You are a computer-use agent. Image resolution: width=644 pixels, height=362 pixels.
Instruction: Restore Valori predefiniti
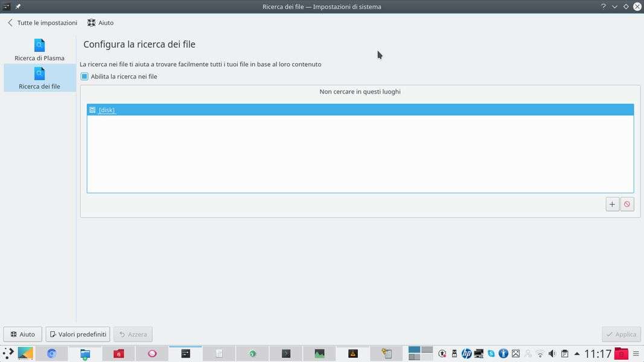pyautogui.click(x=78, y=334)
